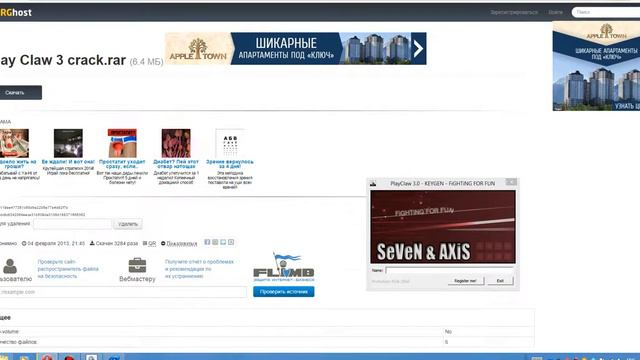This screenshot has width=640, height=360.
Task: Focus the example.com URL input field
Action: point(123,292)
